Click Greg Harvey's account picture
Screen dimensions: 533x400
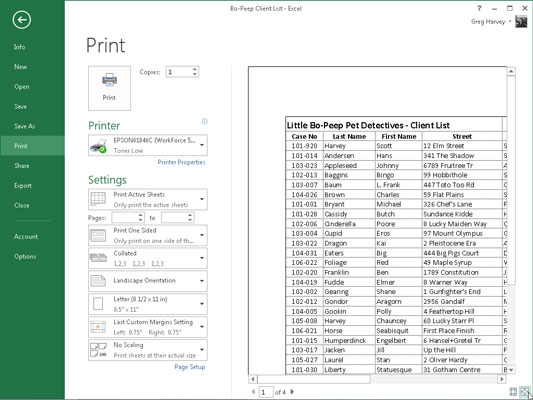(x=521, y=22)
